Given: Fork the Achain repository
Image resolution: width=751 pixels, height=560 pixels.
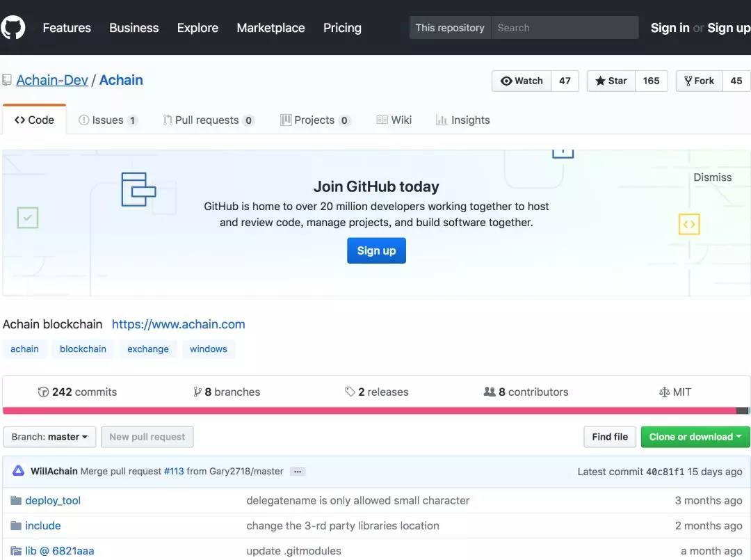Looking at the screenshot, I should tap(700, 81).
